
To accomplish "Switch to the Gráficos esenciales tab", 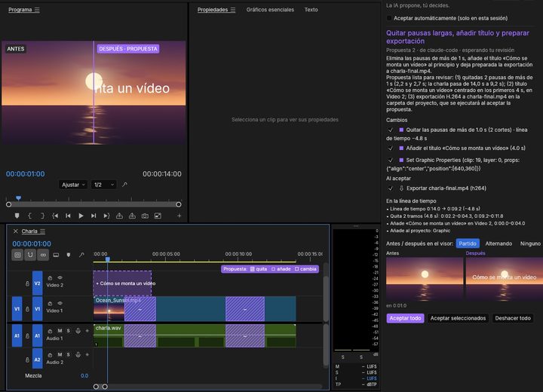I will [270, 10].
